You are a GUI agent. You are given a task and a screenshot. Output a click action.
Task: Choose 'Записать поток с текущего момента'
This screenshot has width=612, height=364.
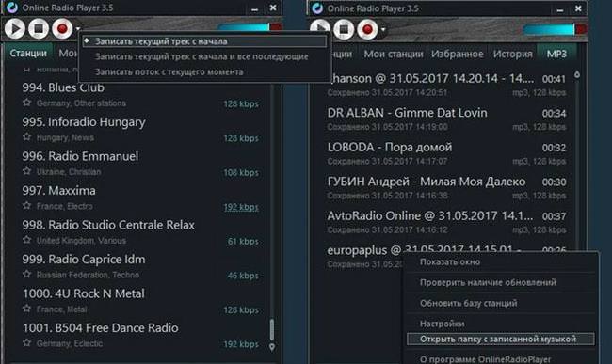pos(169,72)
